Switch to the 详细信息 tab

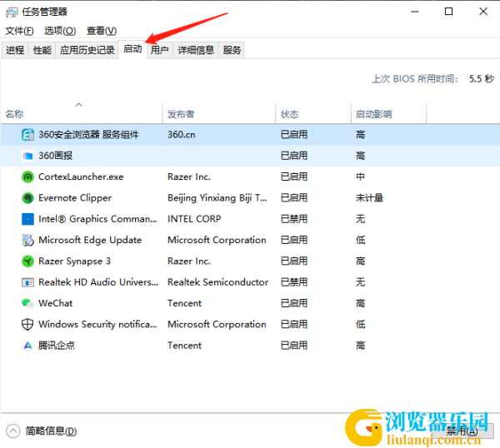coord(194,50)
